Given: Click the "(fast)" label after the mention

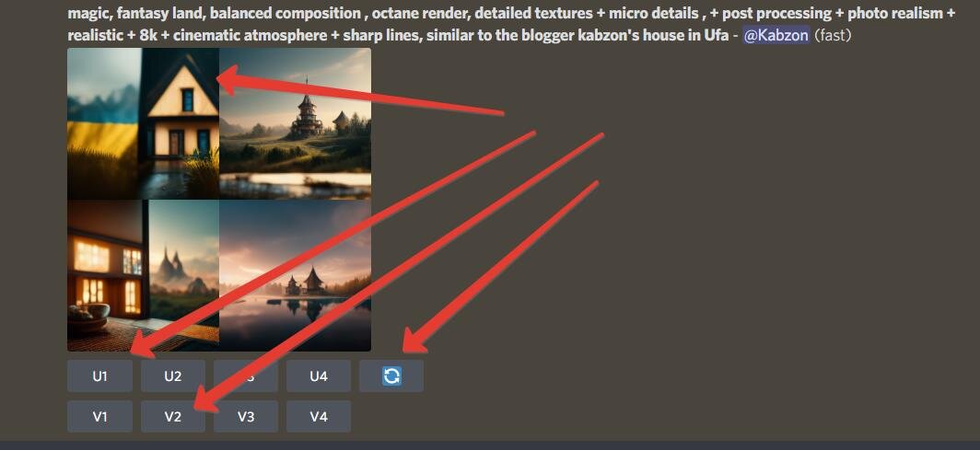Looking at the screenshot, I should tap(834, 35).
